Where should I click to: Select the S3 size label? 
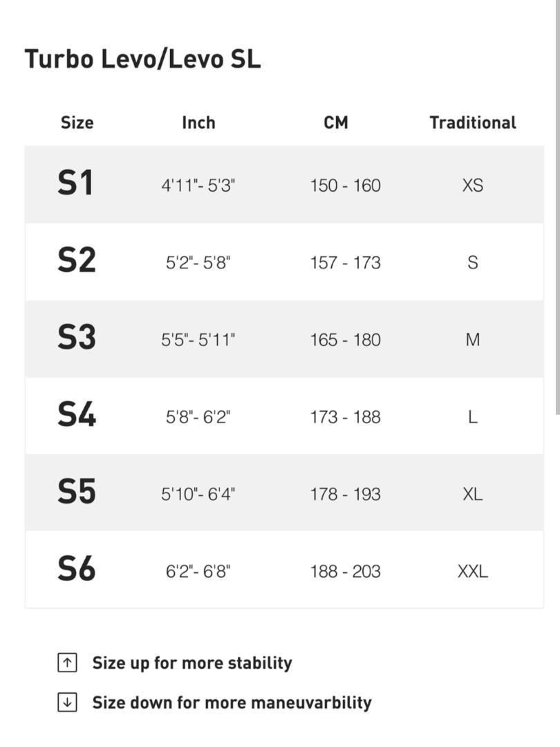(77, 338)
